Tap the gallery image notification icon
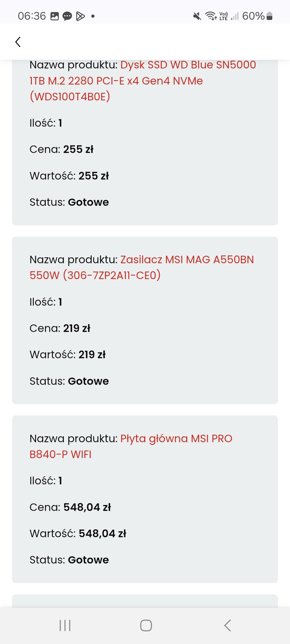Image resolution: width=290 pixels, height=644 pixels. [55, 16]
